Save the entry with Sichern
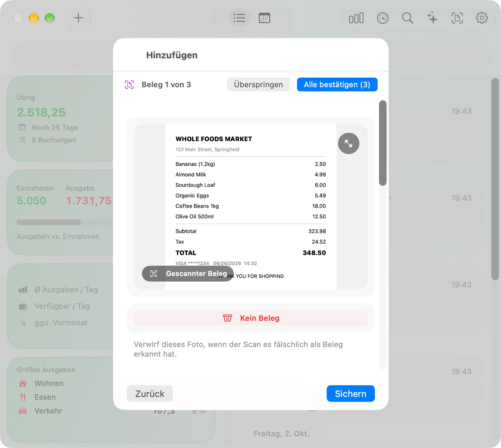 (351, 394)
